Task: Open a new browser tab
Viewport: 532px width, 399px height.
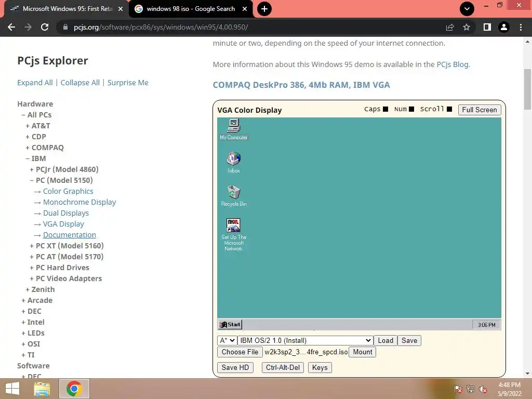Action: click(264, 9)
